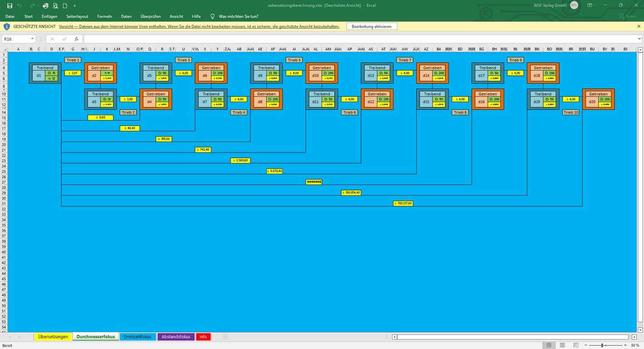Expand the formula bar with chevron

(639, 39)
